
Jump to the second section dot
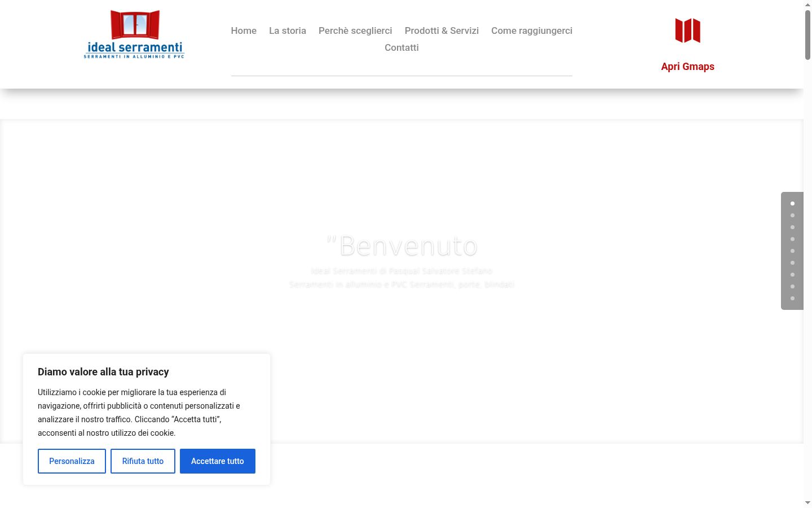click(x=792, y=215)
